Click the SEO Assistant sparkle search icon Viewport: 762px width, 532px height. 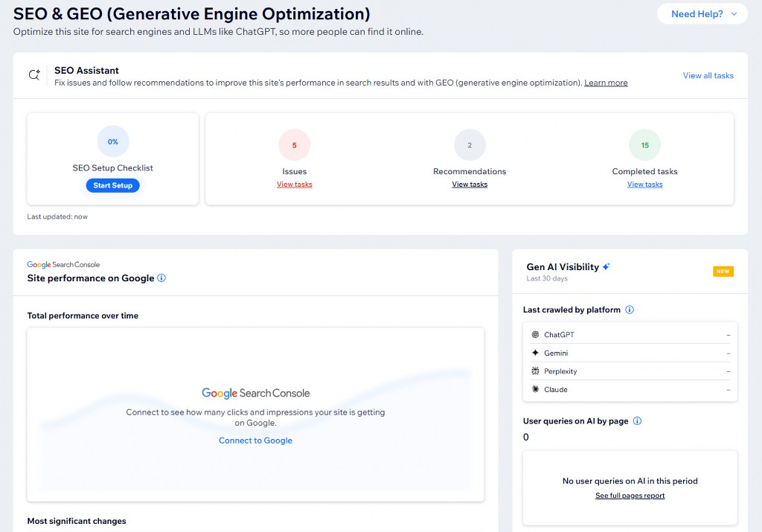point(34,75)
